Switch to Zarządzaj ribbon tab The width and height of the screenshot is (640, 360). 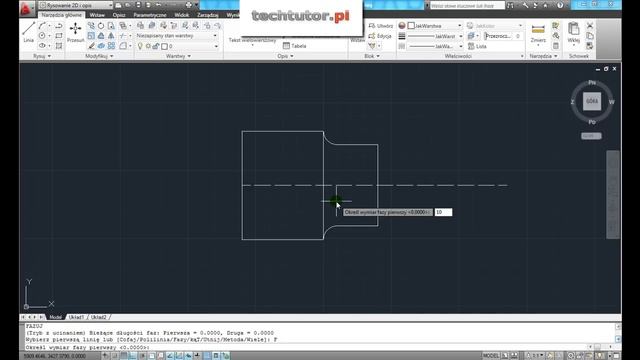[x=207, y=15]
